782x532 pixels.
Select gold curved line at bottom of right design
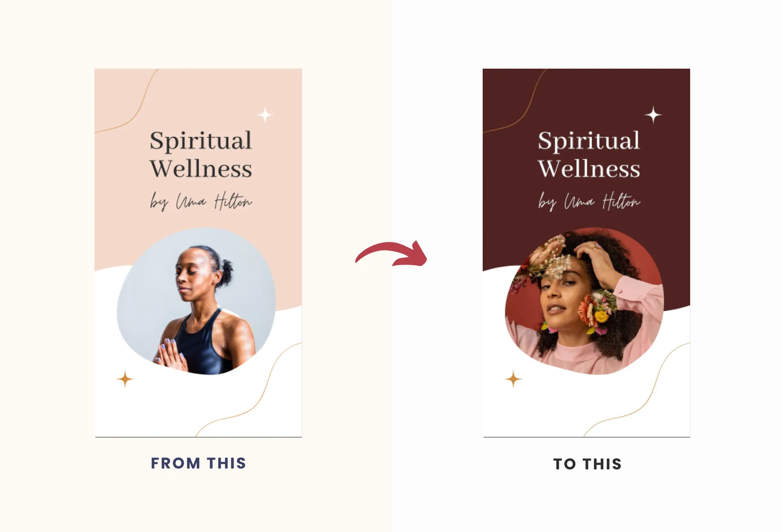coord(637,390)
